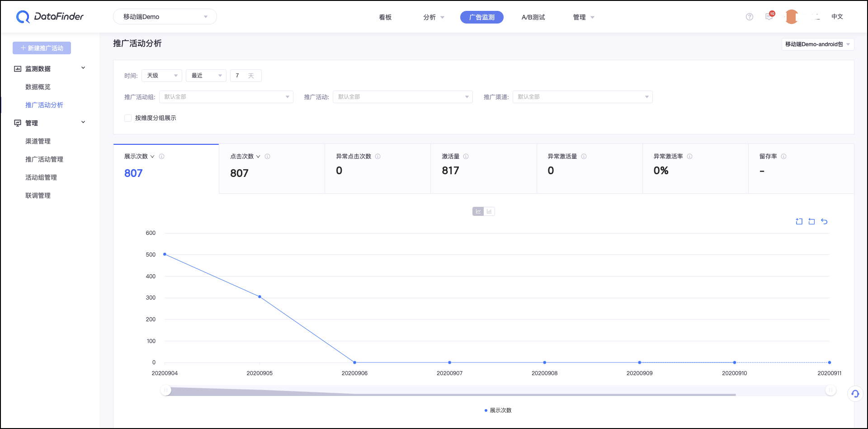Open the 天级 time granularity dropdown
This screenshot has width=868, height=429.
[x=162, y=76]
